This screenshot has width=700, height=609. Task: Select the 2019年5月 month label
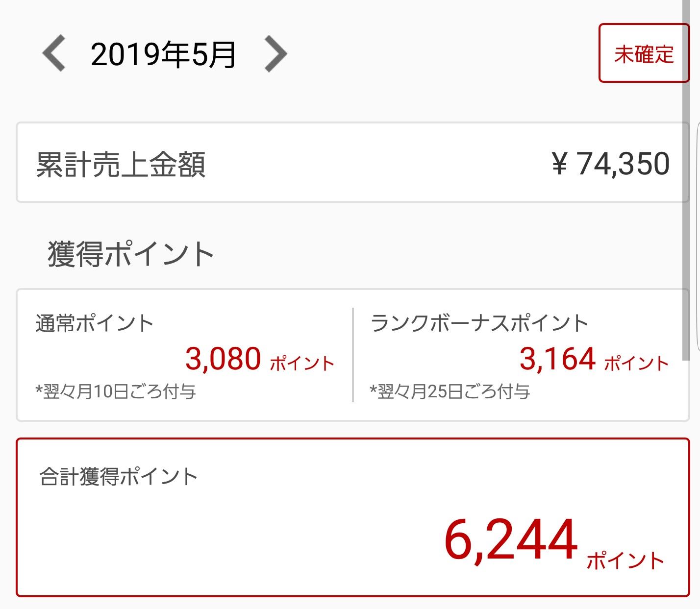pyautogui.click(x=164, y=54)
